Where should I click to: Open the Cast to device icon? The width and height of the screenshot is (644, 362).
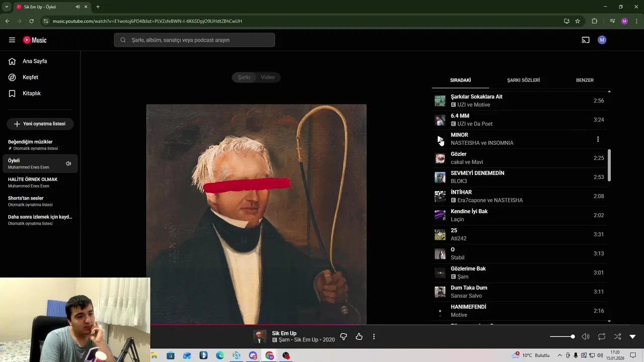point(586,40)
